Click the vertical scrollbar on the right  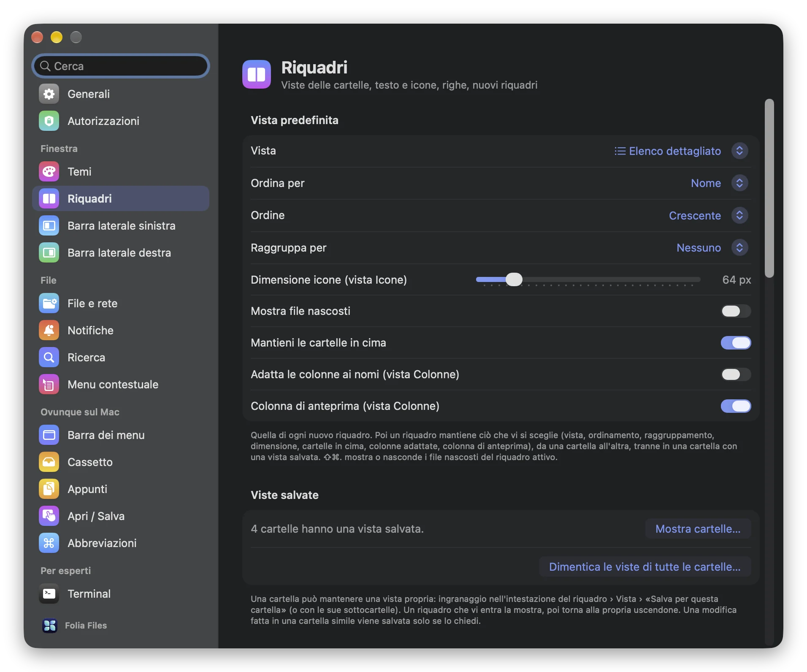pyautogui.click(x=769, y=188)
